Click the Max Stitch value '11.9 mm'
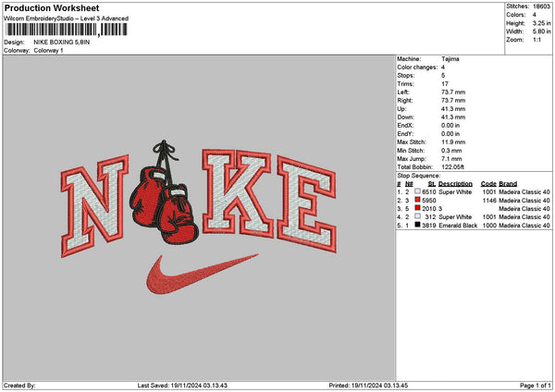The width and height of the screenshot is (555, 392). (453, 142)
